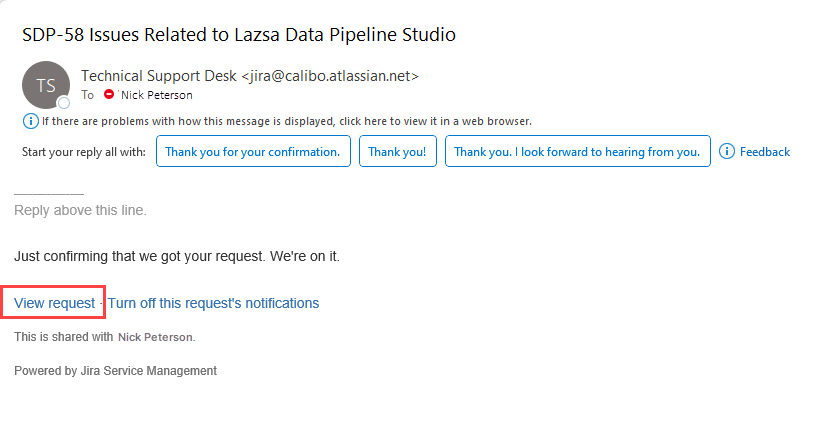This screenshot has width=828, height=423.
Task: Click "Powered by Jira Service Management" text
Action: [x=115, y=371]
